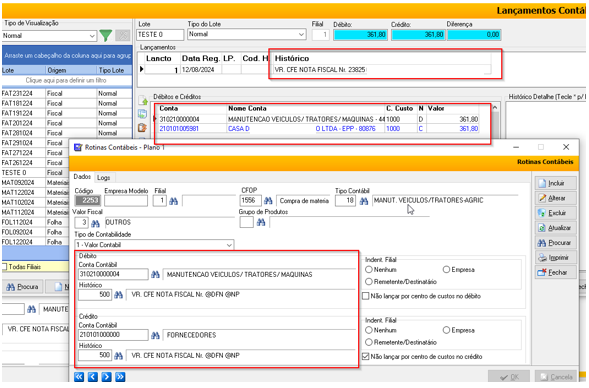Click the OK button in the dialog
The height and width of the screenshot is (388, 589).
pos(509,377)
